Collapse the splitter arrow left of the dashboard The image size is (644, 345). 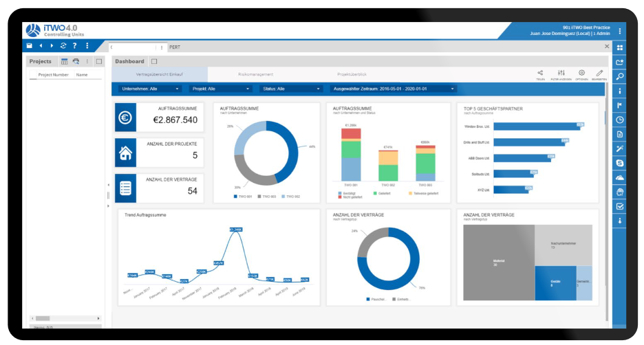[x=109, y=185]
